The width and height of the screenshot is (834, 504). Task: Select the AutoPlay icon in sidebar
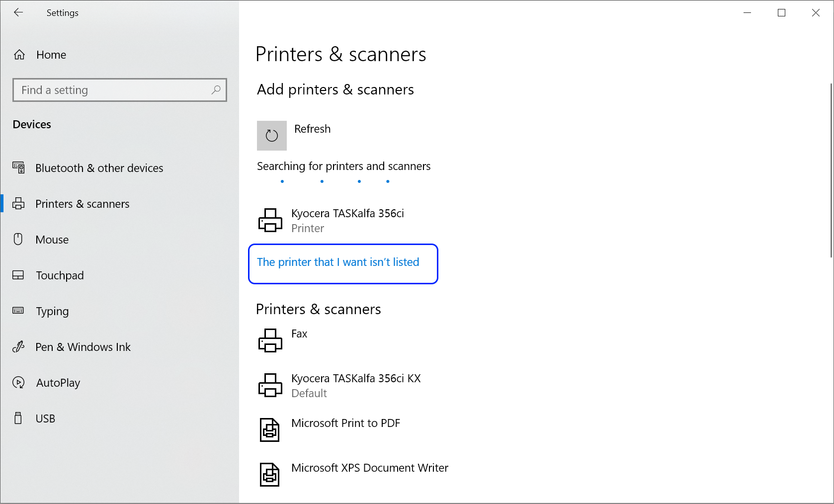pos(18,383)
